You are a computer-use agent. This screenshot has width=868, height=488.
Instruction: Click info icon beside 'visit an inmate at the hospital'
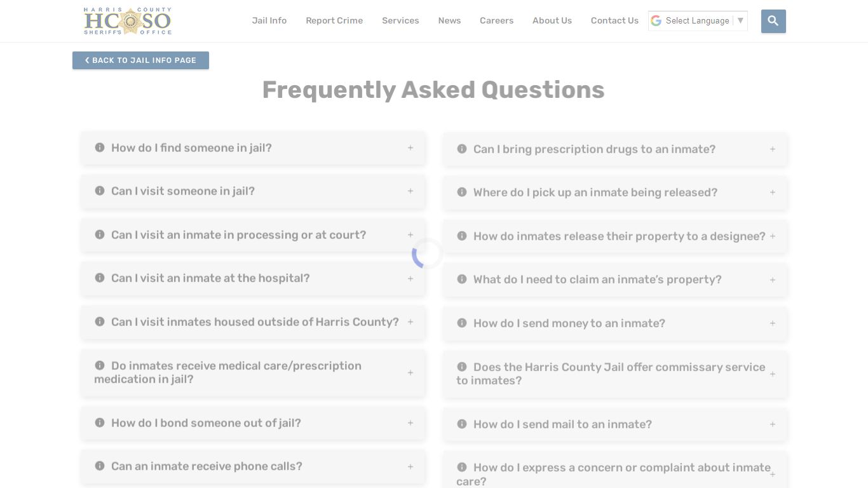click(100, 278)
